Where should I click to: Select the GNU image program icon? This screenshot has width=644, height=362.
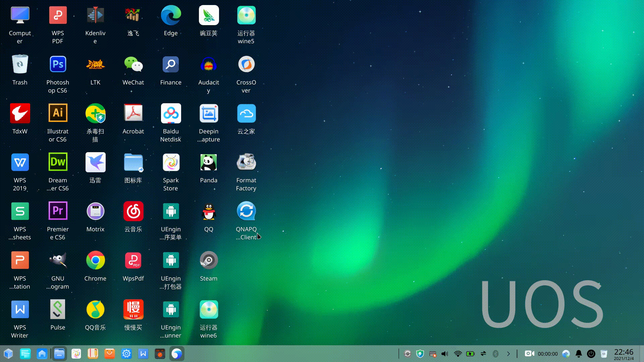(58, 260)
